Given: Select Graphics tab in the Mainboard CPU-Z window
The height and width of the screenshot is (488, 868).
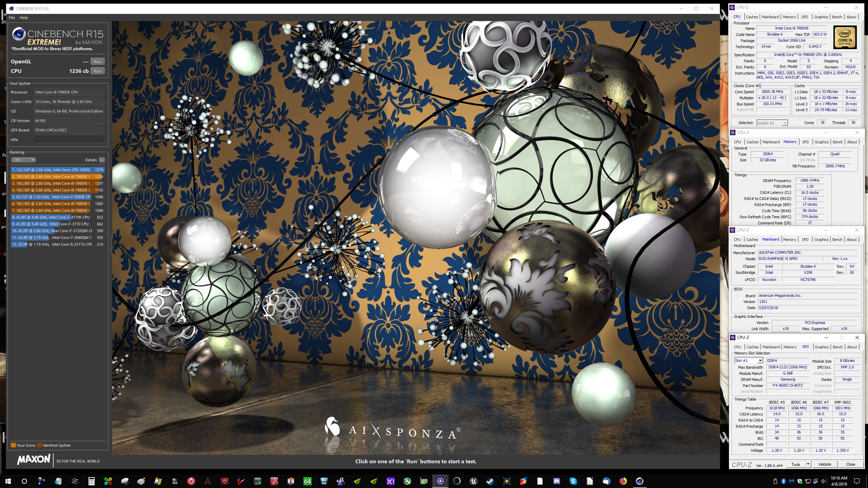Looking at the screenshot, I should [x=821, y=240].
